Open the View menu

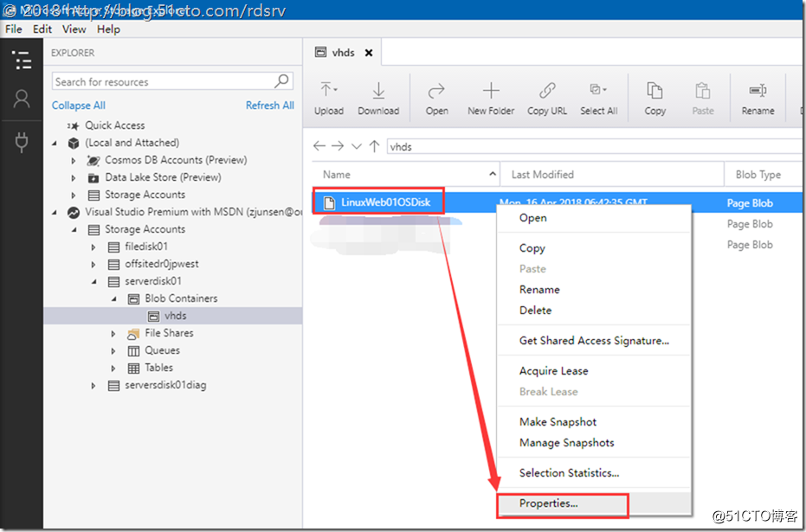click(x=74, y=29)
